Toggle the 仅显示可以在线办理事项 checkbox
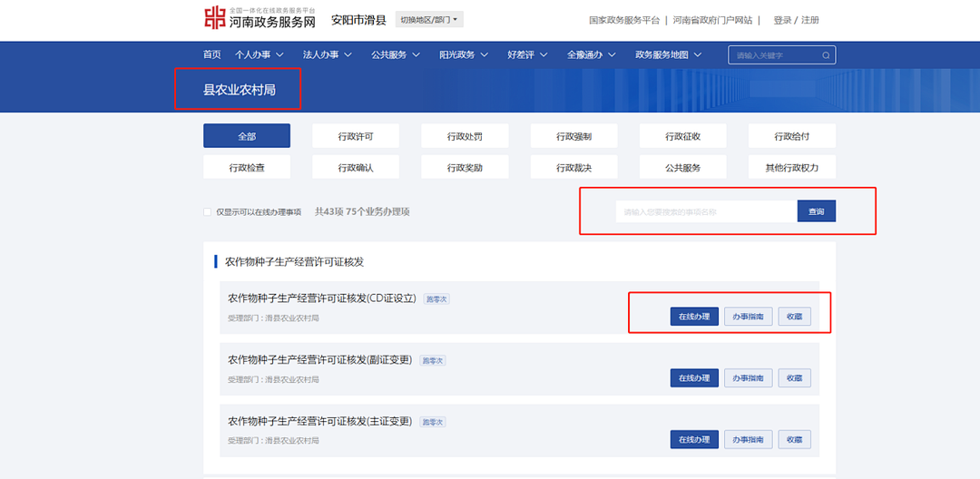 tap(208, 212)
